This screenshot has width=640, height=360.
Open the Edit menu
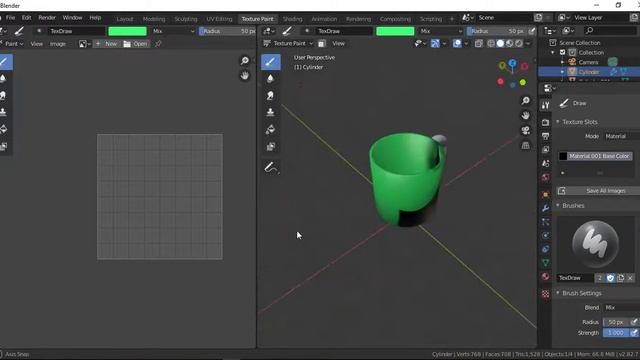27,18
